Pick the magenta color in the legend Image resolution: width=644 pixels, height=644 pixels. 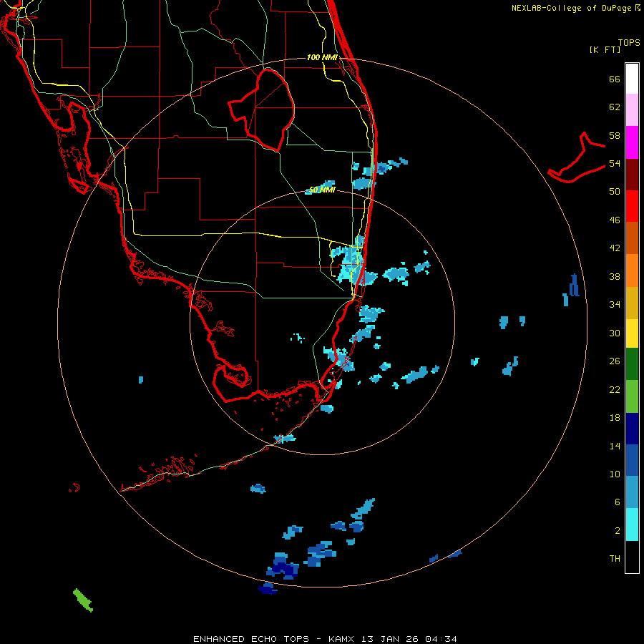pyautogui.click(x=632, y=142)
